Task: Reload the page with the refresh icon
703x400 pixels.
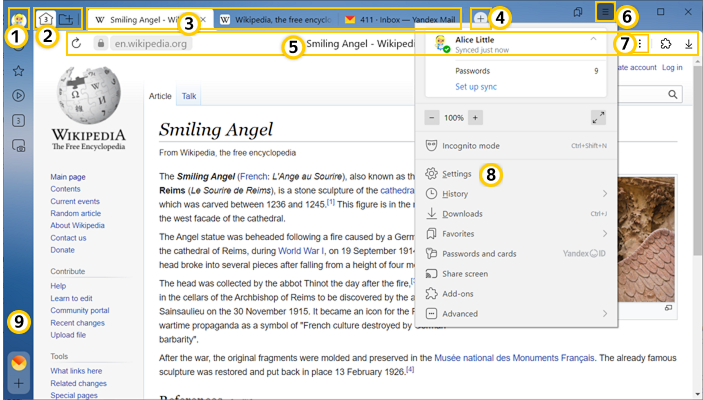Action: [x=76, y=44]
